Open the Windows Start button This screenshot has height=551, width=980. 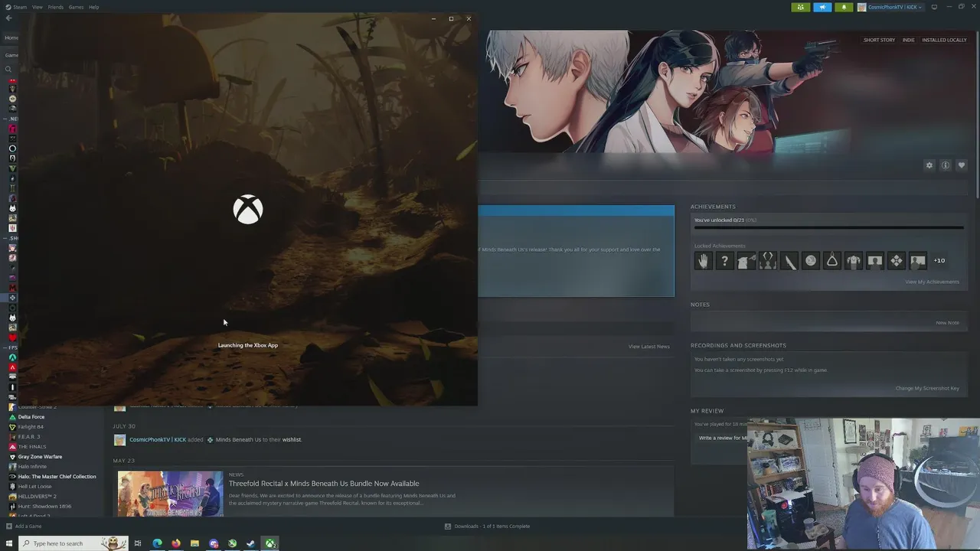[10, 543]
